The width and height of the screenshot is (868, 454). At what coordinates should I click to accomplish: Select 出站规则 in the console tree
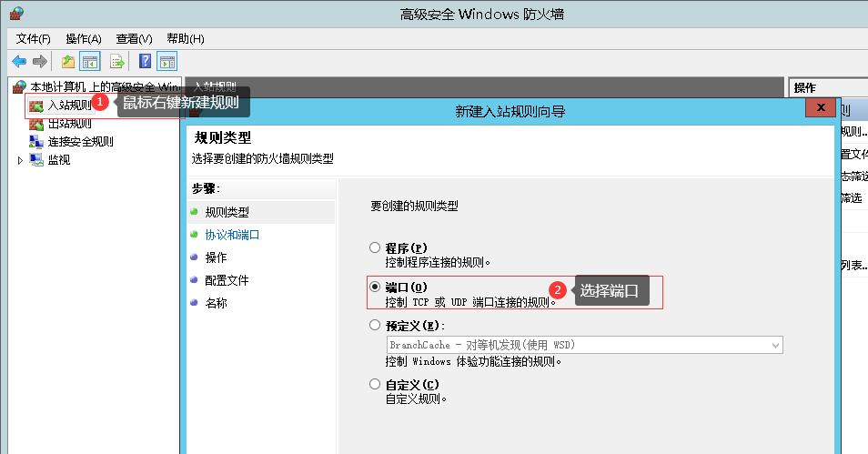click(68, 124)
